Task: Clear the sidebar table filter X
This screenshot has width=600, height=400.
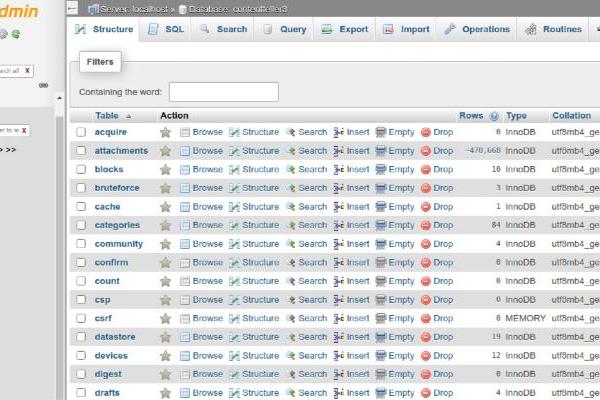Action: pos(24,131)
